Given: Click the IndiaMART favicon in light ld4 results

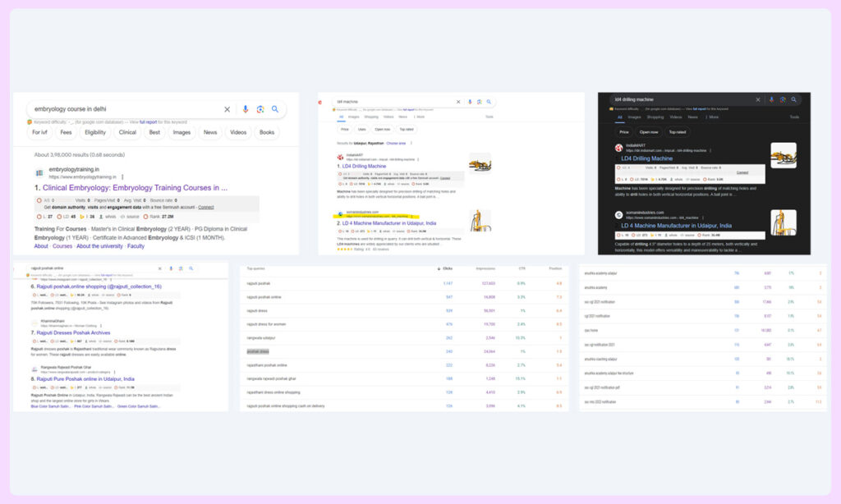Looking at the screenshot, I should (x=340, y=157).
